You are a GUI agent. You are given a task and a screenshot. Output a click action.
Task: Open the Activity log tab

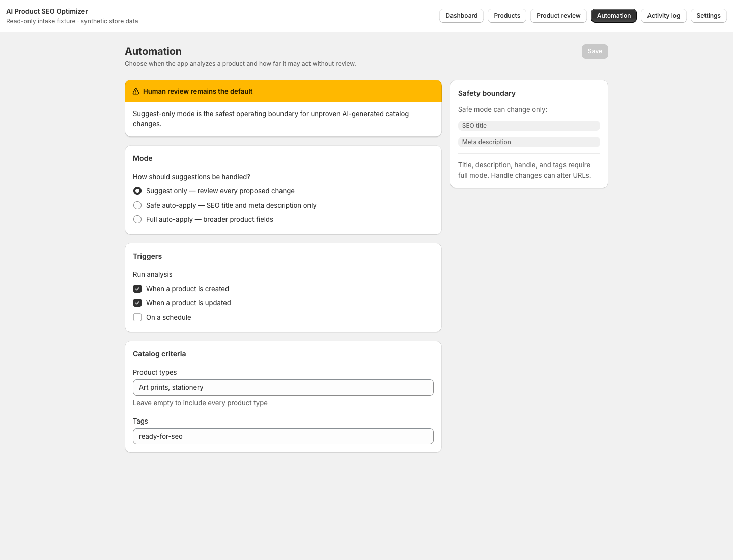point(664,16)
